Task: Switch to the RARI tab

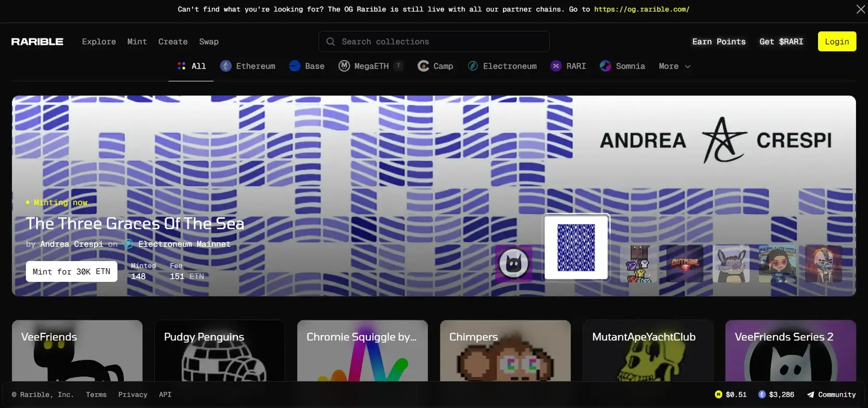Action: (568, 66)
